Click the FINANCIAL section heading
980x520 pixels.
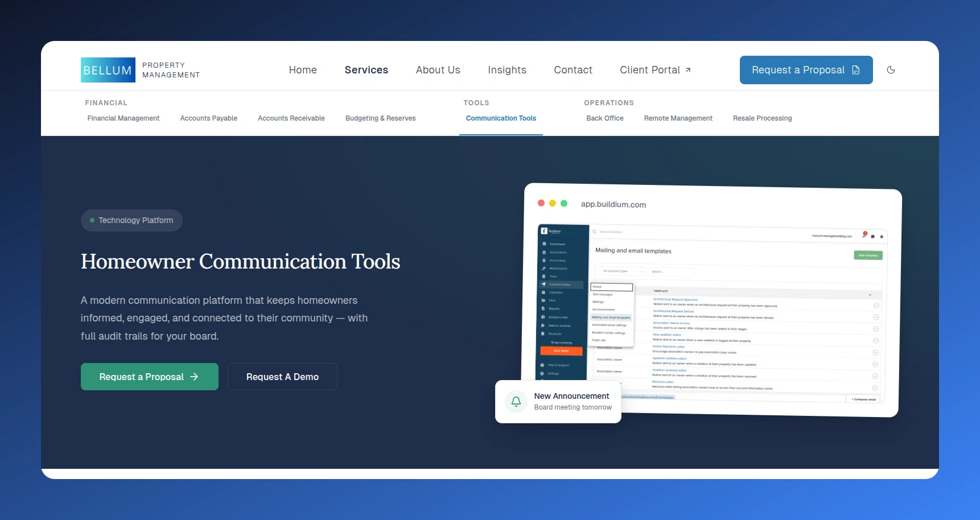coord(106,103)
